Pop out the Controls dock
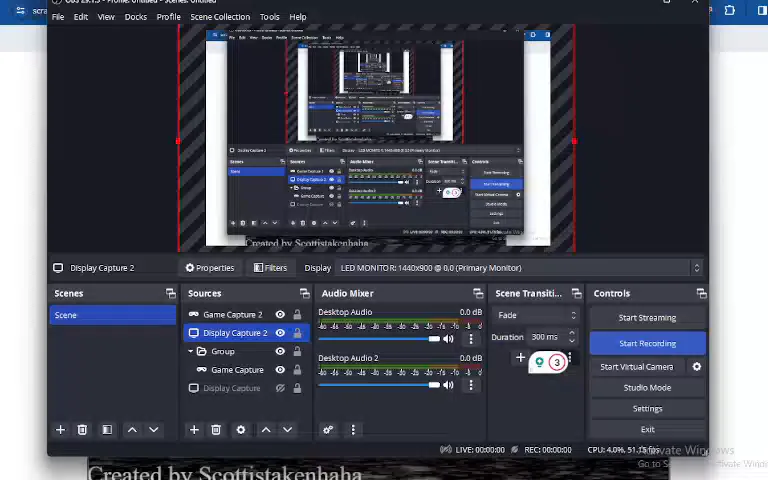Viewport: 768px width, 480px height. click(x=701, y=293)
